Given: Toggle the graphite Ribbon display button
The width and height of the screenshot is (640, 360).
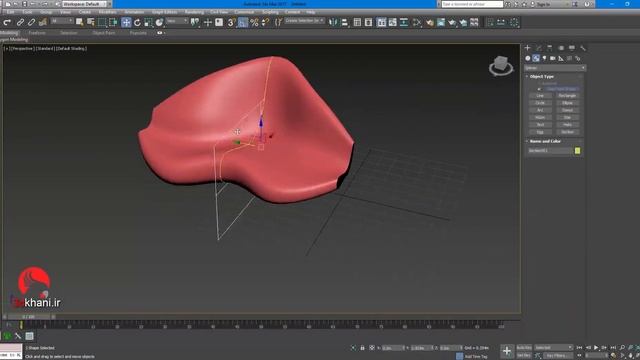Looking at the screenshot, I should (x=381, y=22).
